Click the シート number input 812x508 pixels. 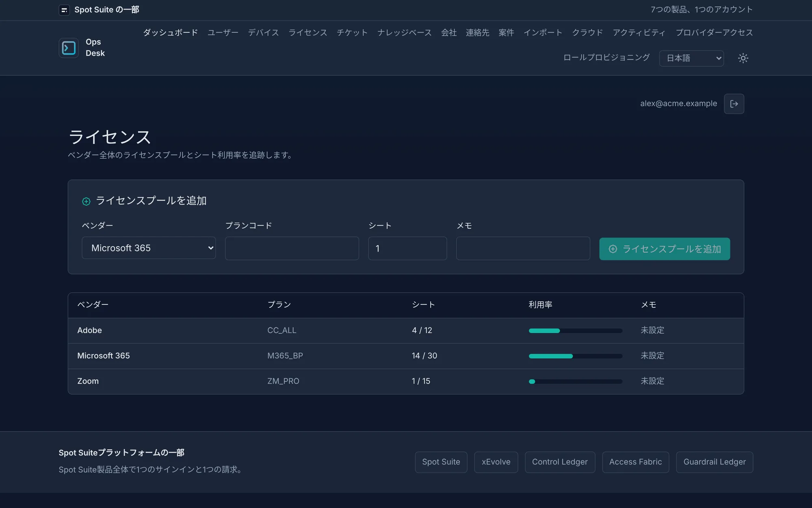pos(407,248)
